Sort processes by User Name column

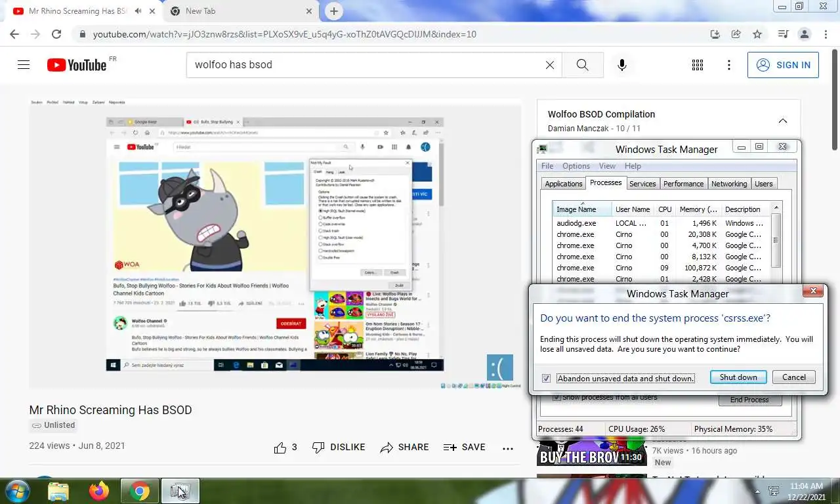(x=633, y=209)
